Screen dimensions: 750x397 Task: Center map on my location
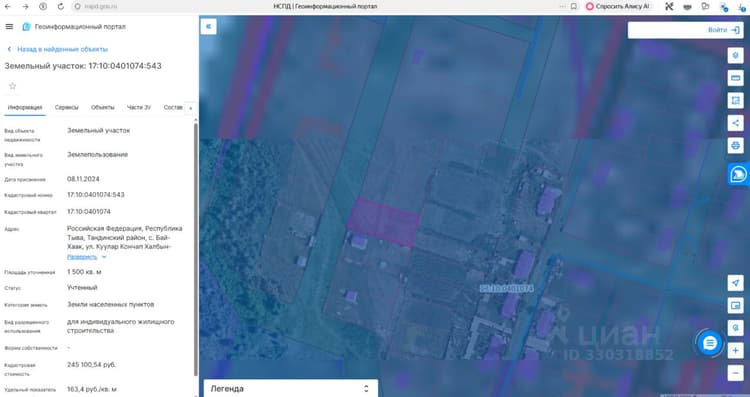(x=736, y=283)
